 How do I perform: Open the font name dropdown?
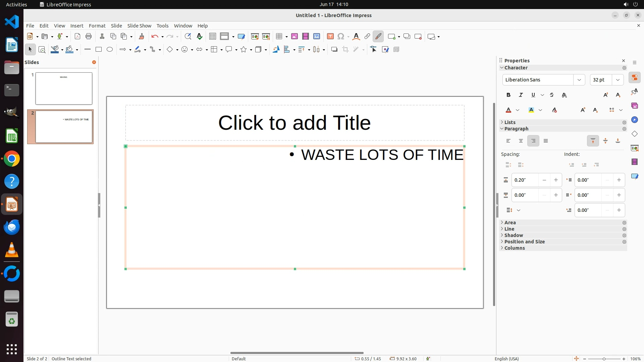click(x=579, y=80)
